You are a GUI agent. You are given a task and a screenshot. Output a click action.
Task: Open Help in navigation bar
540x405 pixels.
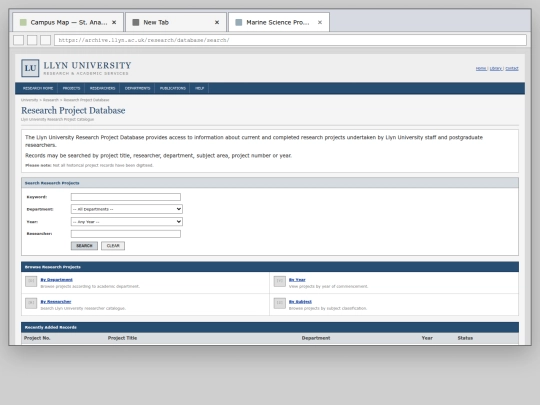click(199, 89)
